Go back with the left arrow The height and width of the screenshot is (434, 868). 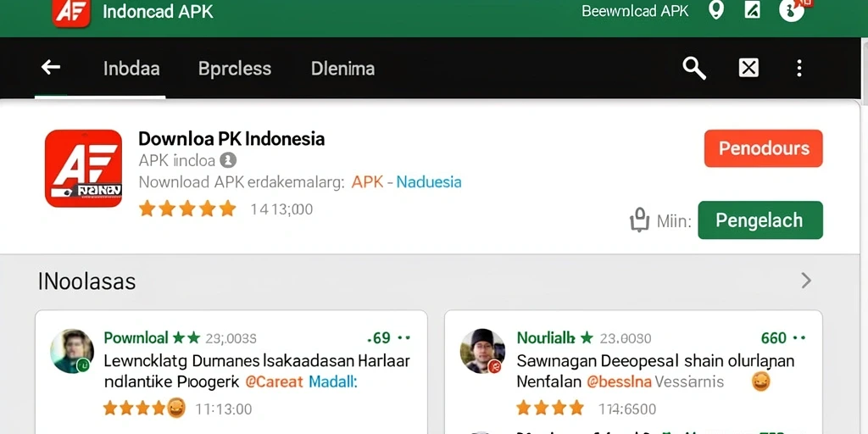(x=51, y=68)
